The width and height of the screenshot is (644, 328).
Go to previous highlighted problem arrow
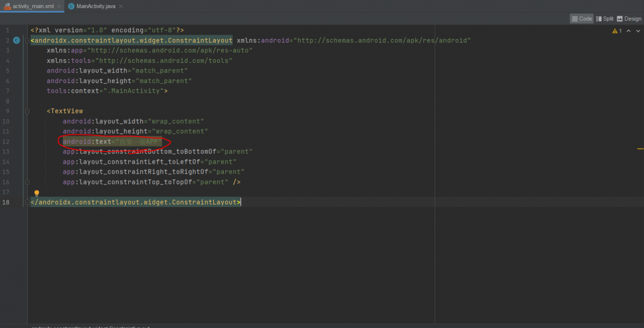coord(628,31)
